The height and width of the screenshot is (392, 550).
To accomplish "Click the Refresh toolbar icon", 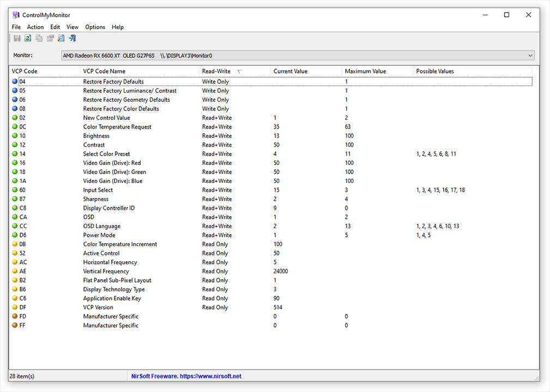I will click(28, 38).
